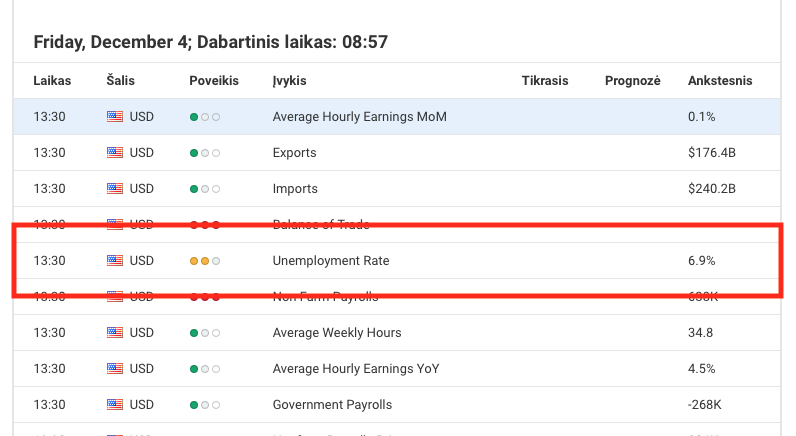Click impact dots for Average Hourly Earnings YoY
The width and height of the screenshot is (796, 436).
pyautogui.click(x=205, y=370)
